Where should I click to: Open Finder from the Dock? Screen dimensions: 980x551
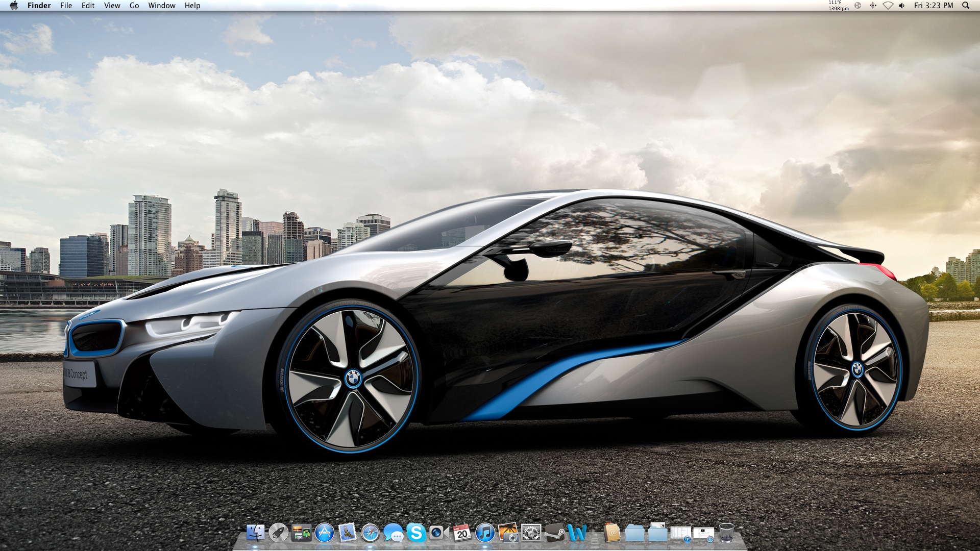[255, 533]
